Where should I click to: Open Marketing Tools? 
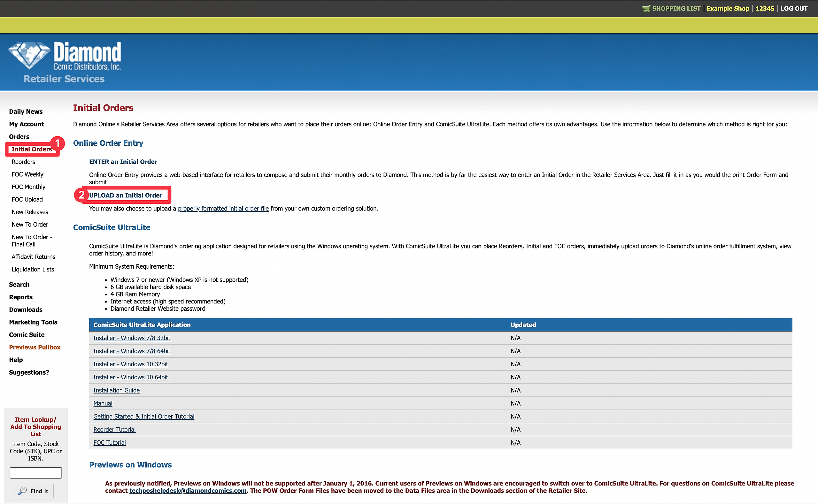pos(33,322)
